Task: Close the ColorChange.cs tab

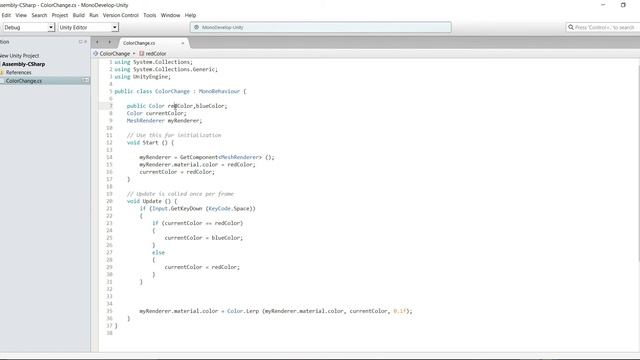Action: 182,43
